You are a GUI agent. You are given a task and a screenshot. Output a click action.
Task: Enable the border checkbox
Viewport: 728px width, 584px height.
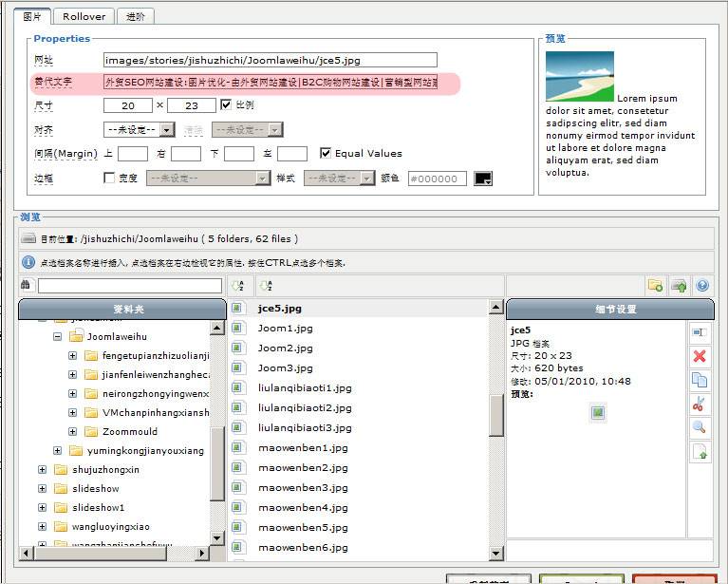(108, 178)
